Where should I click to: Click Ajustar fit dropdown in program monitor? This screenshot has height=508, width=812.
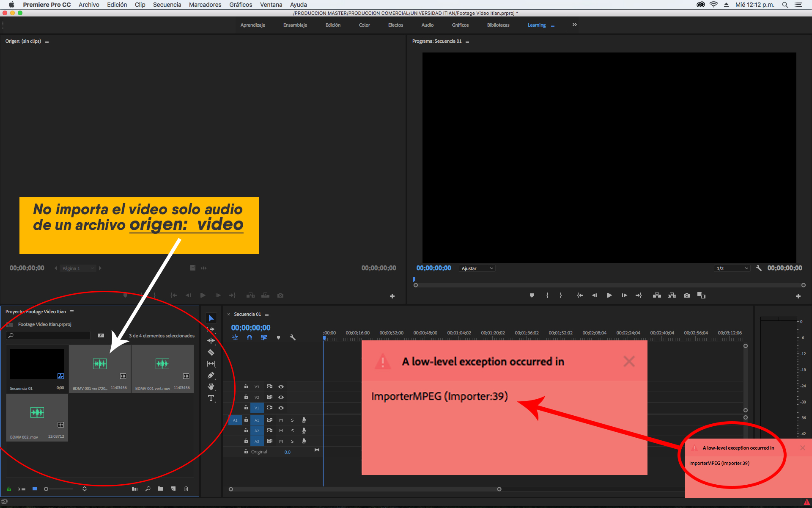[476, 268]
